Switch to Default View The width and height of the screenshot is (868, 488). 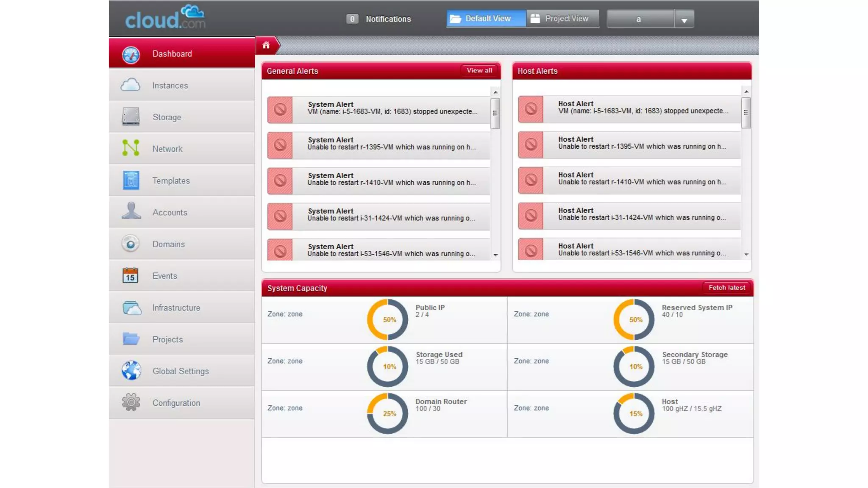[x=486, y=19]
